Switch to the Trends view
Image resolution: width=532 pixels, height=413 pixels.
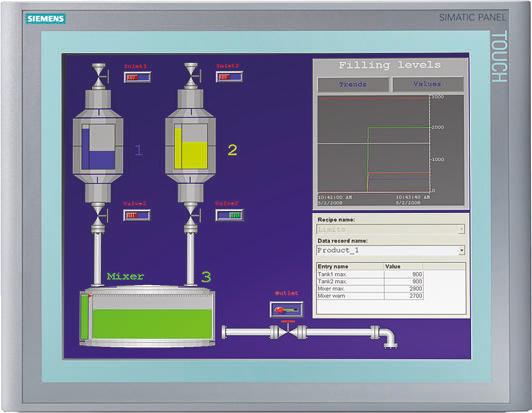353,85
